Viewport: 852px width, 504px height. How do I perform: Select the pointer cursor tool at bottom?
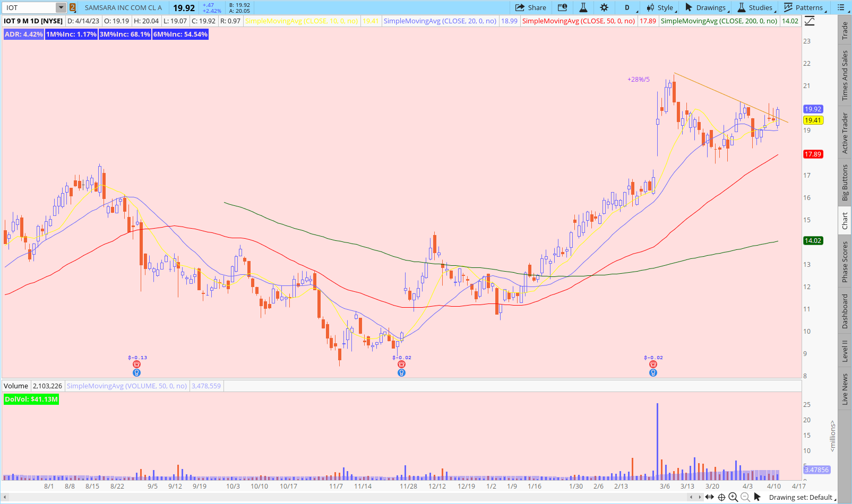pos(758,497)
